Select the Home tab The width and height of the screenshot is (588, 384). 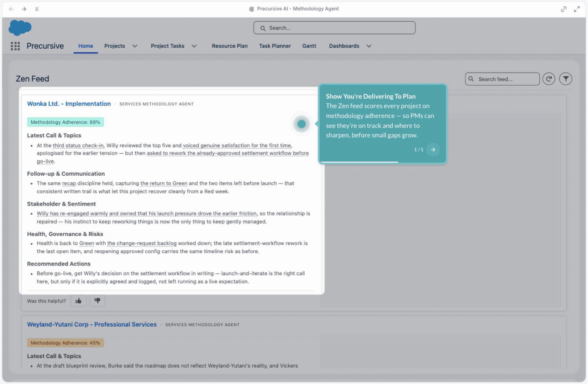pyautogui.click(x=85, y=46)
